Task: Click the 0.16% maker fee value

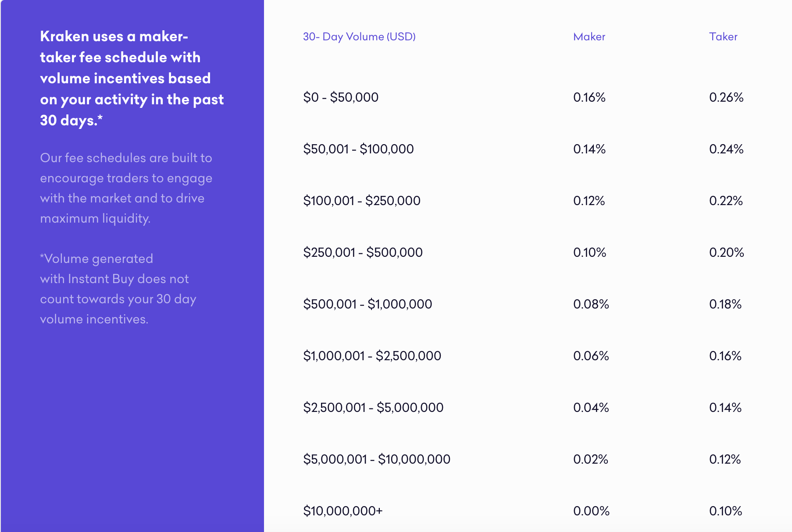Action: click(589, 97)
